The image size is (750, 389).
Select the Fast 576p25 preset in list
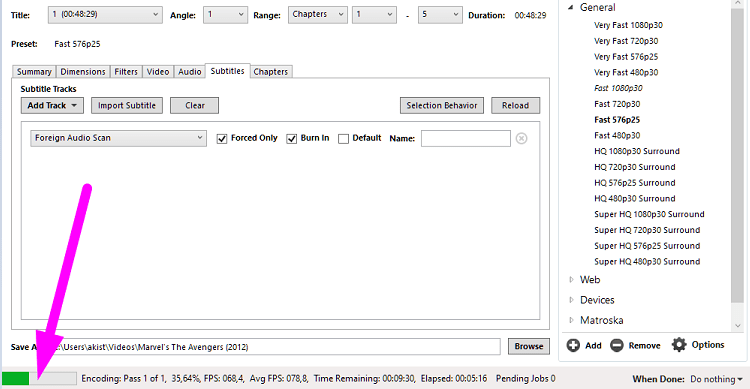click(x=617, y=120)
